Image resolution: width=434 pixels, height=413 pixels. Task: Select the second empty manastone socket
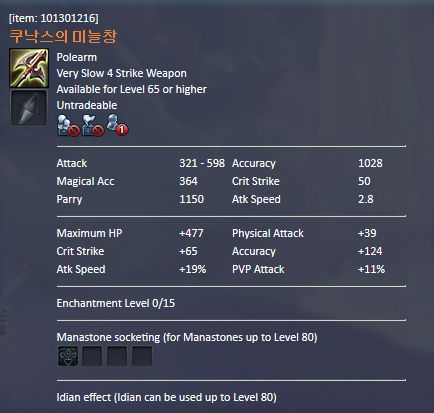(92, 356)
